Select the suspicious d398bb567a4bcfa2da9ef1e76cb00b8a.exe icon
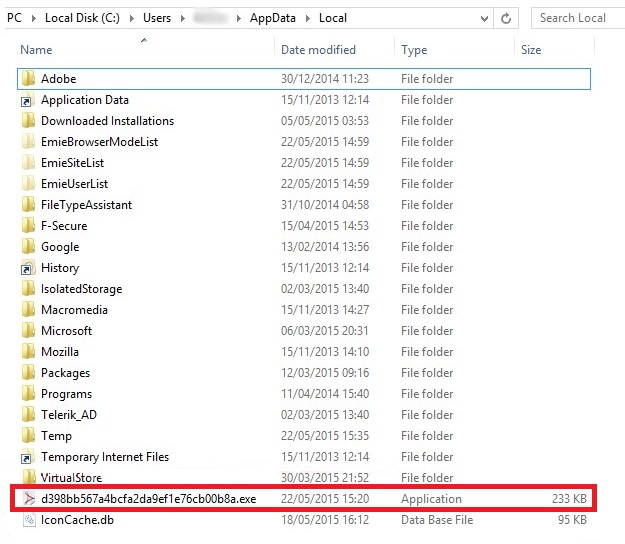 pos(27,499)
